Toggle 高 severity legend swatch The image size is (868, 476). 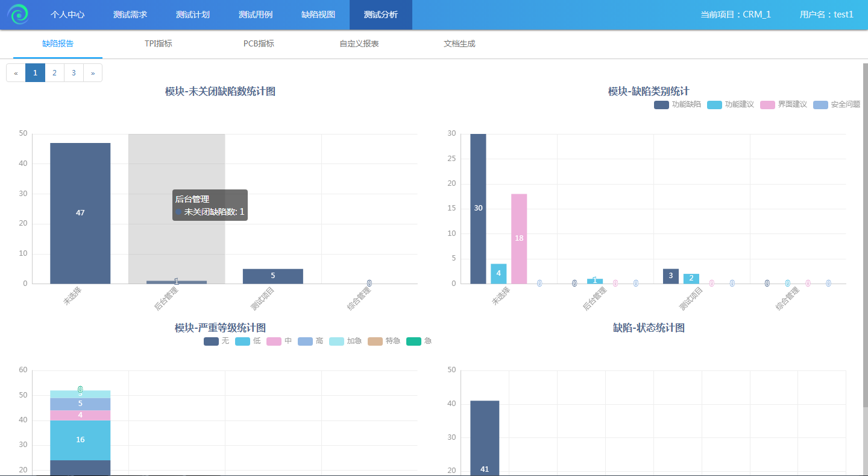click(x=305, y=341)
